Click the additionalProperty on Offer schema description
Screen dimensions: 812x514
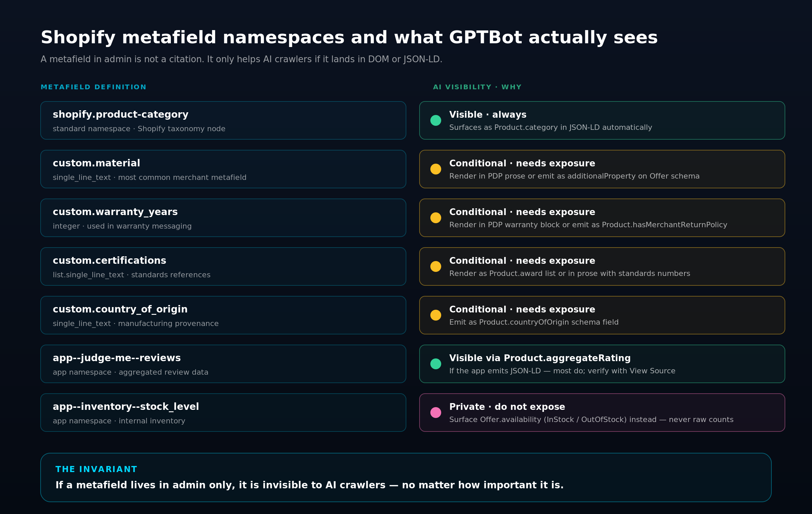point(574,176)
